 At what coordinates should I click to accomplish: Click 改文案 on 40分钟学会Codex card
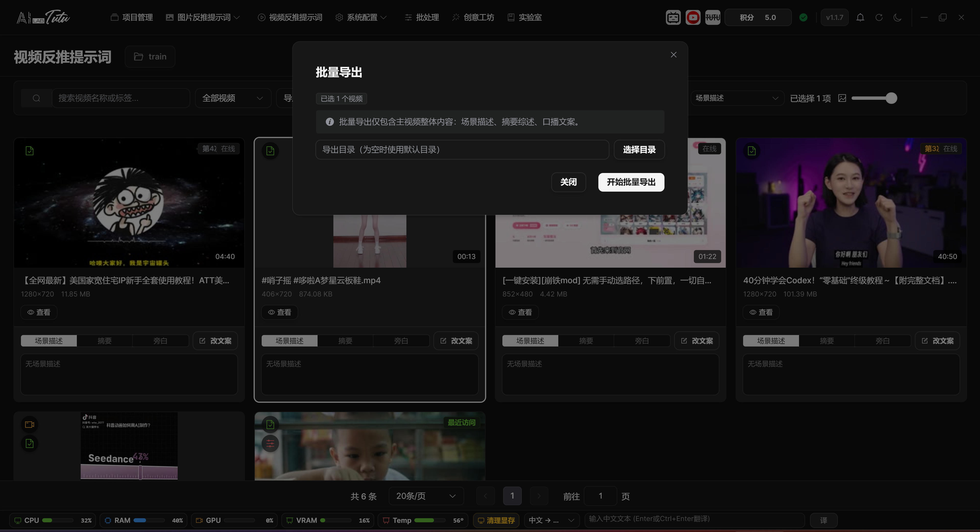pos(937,341)
